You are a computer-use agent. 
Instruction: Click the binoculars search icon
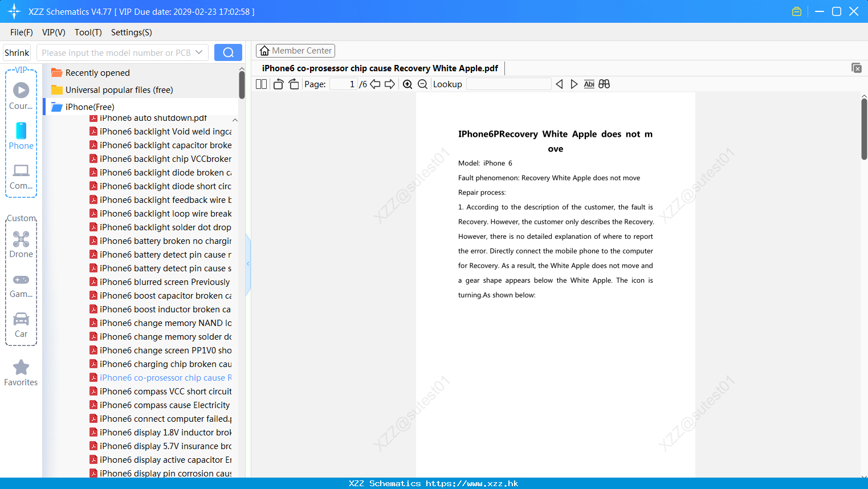[604, 84]
